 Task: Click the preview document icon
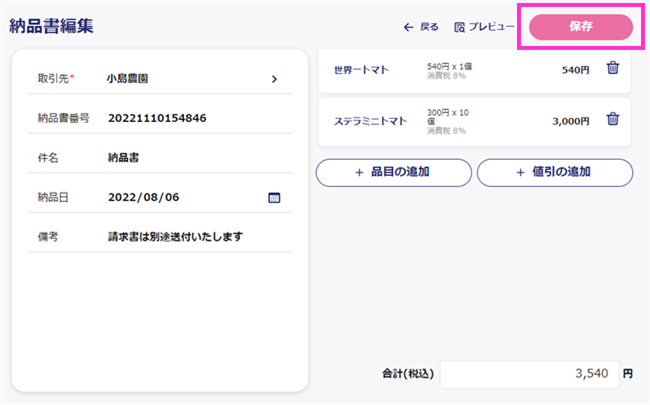click(x=459, y=27)
